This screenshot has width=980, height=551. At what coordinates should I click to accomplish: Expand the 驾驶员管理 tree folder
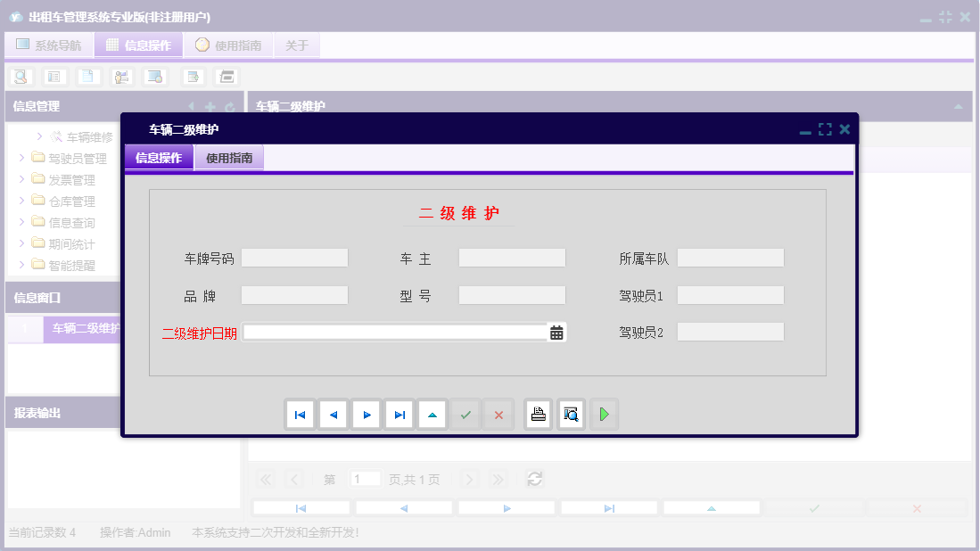point(22,157)
